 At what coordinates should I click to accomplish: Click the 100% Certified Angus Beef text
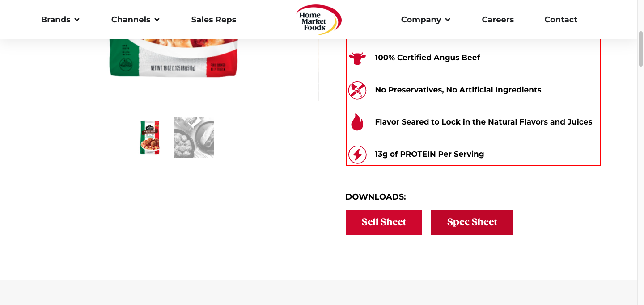coord(428,58)
